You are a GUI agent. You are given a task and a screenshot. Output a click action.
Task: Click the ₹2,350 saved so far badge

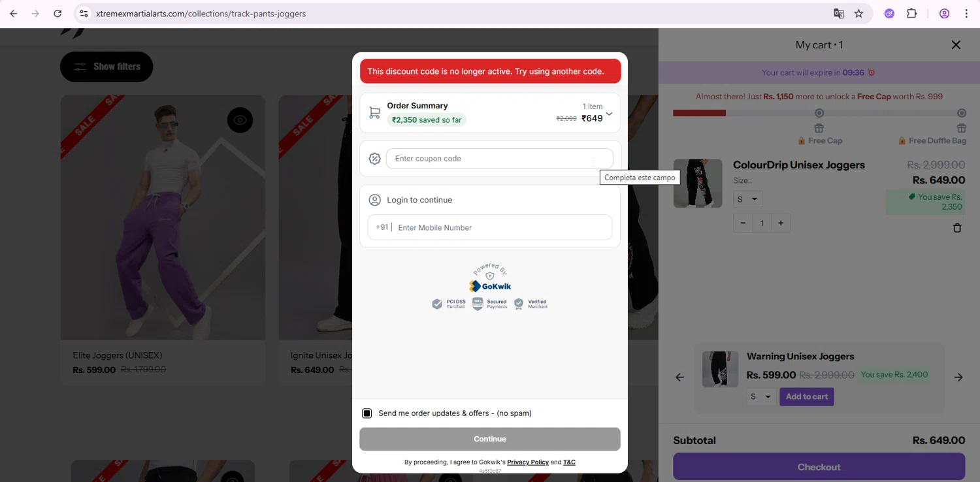[x=427, y=120]
